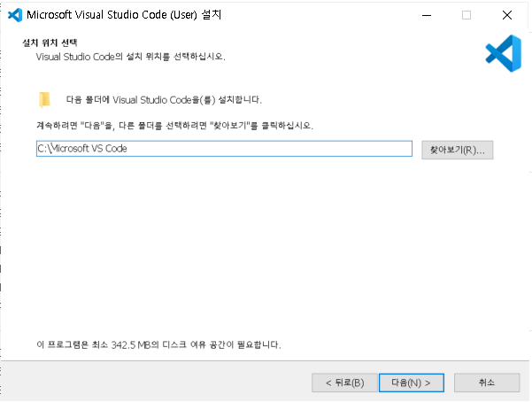The width and height of the screenshot is (532, 402).
Task: Click the VS Code icon in title bar
Action: [15, 15]
